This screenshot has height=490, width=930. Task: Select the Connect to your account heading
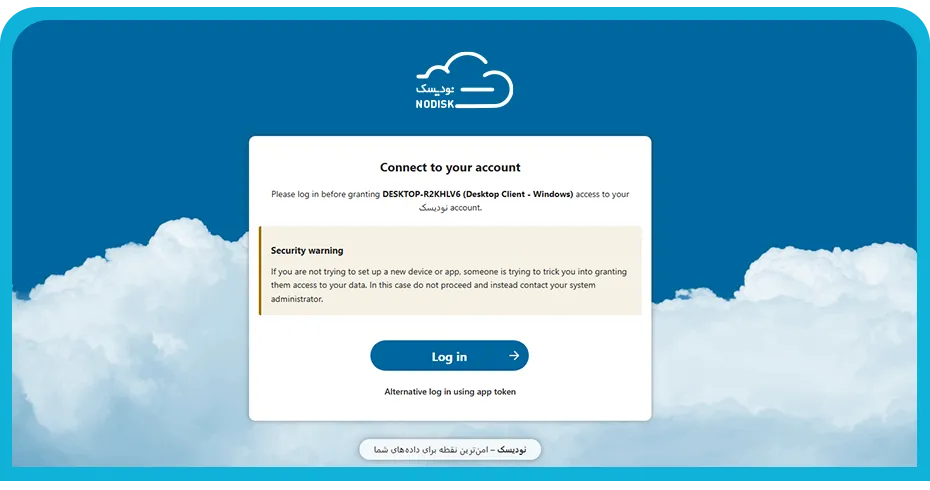click(x=450, y=167)
